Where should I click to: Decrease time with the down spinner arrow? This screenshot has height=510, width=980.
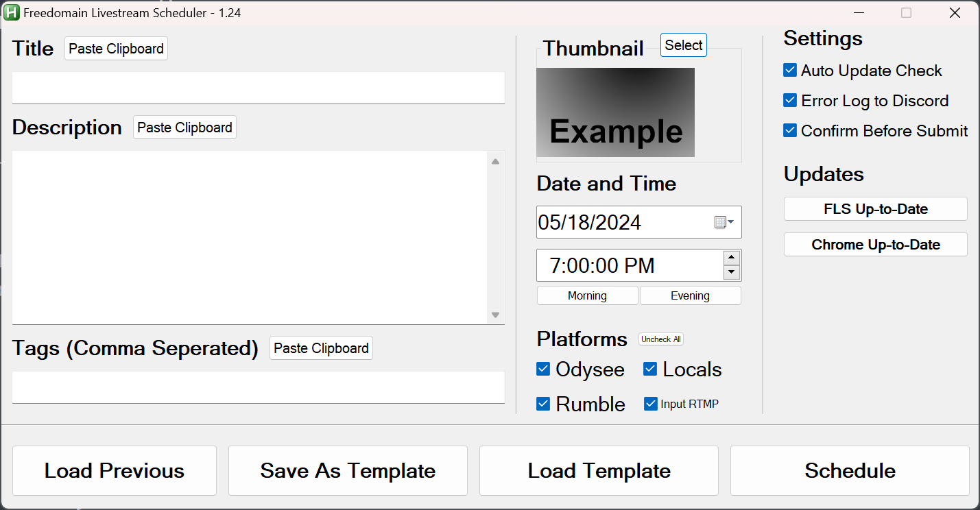click(732, 273)
